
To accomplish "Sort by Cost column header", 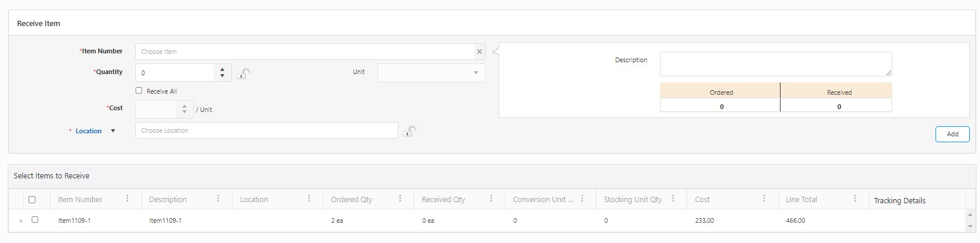I will [x=702, y=200].
